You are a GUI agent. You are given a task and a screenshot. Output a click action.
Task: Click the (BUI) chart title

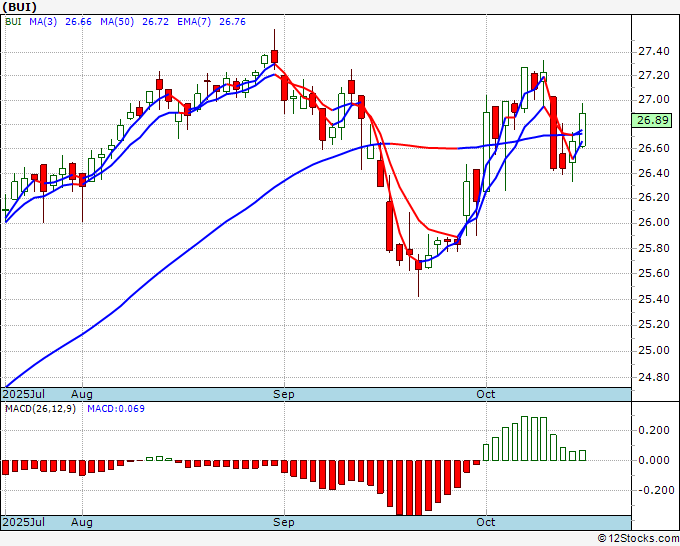[x=20, y=7]
